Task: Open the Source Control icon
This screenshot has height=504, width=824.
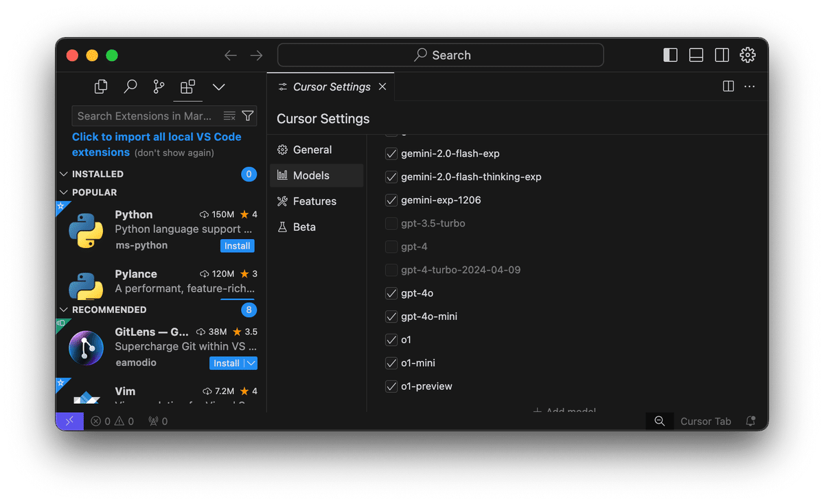Action: point(159,87)
